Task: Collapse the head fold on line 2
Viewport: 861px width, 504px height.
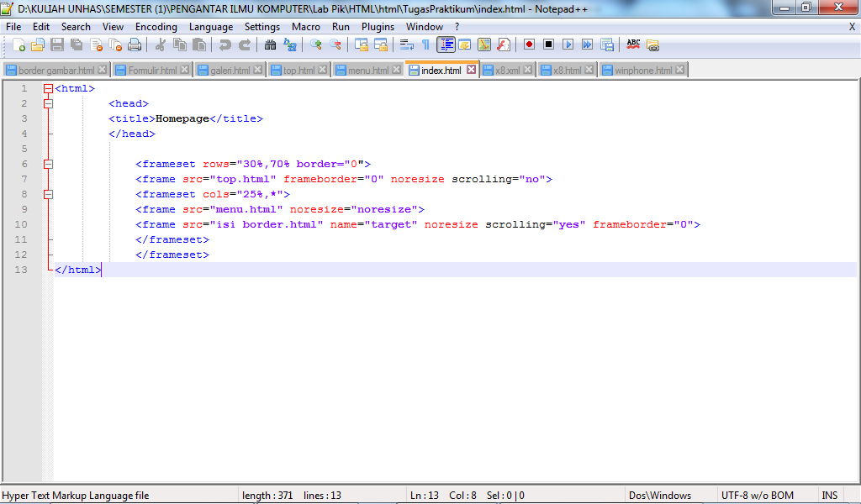Action: (x=48, y=103)
